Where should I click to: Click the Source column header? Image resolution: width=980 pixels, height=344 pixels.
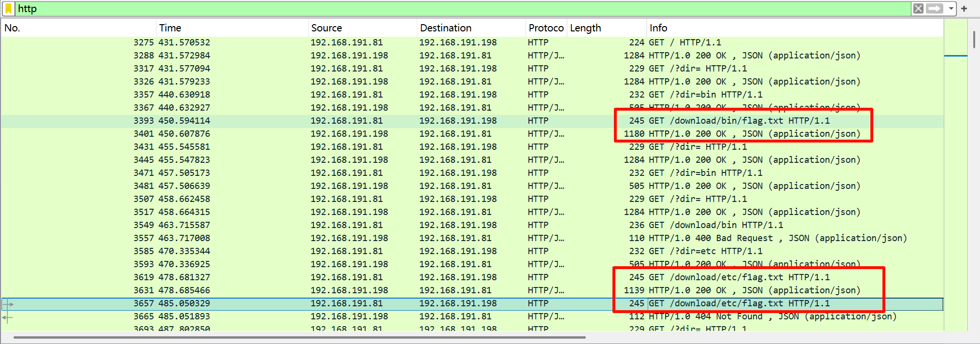[x=362, y=28]
